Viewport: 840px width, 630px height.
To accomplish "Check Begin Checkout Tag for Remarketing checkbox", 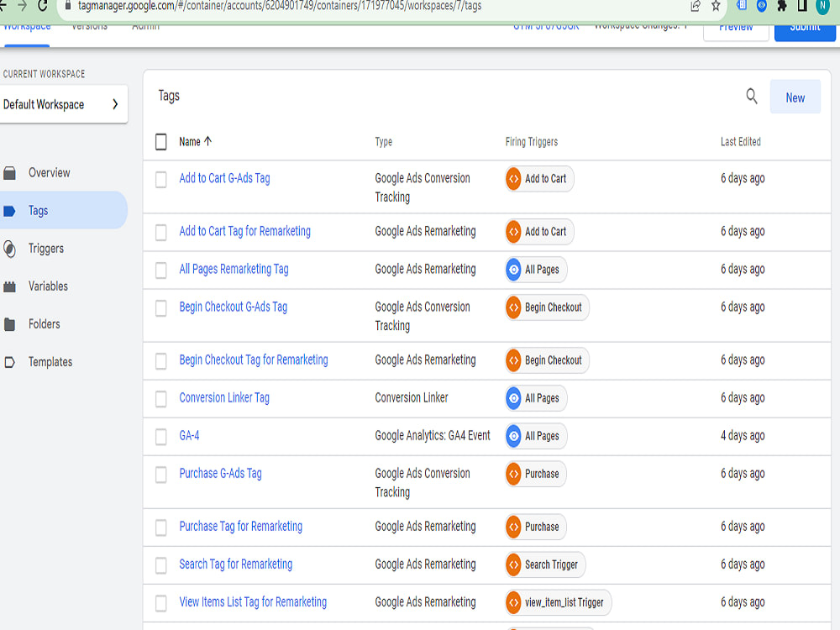I will 160,361.
